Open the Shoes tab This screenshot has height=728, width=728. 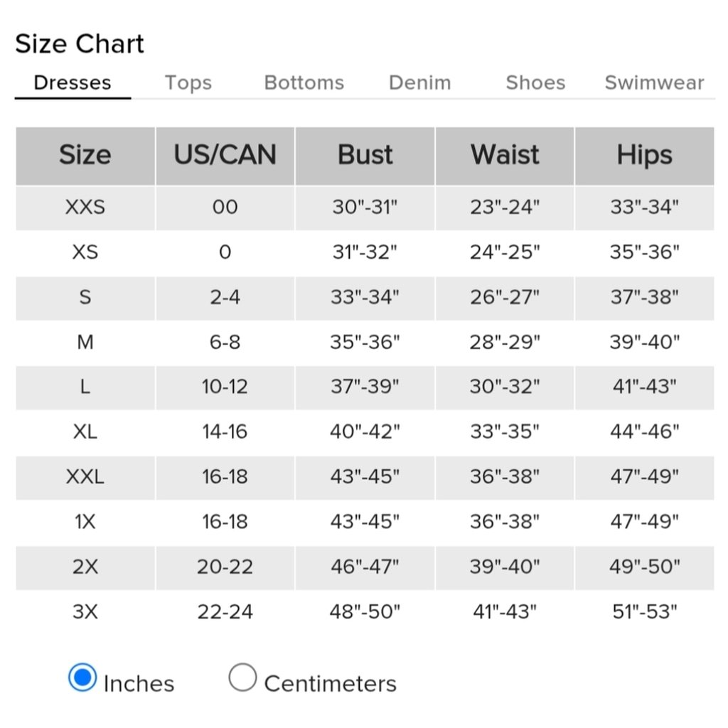pos(535,82)
